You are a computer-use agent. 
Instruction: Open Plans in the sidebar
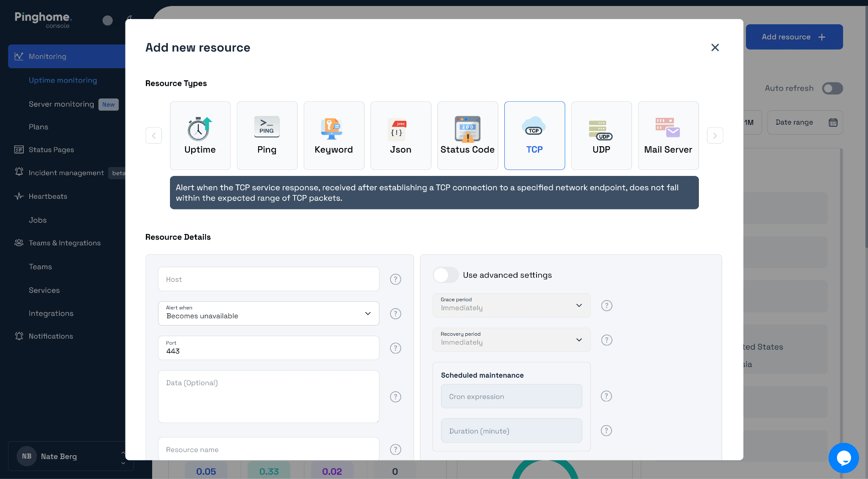coord(39,127)
